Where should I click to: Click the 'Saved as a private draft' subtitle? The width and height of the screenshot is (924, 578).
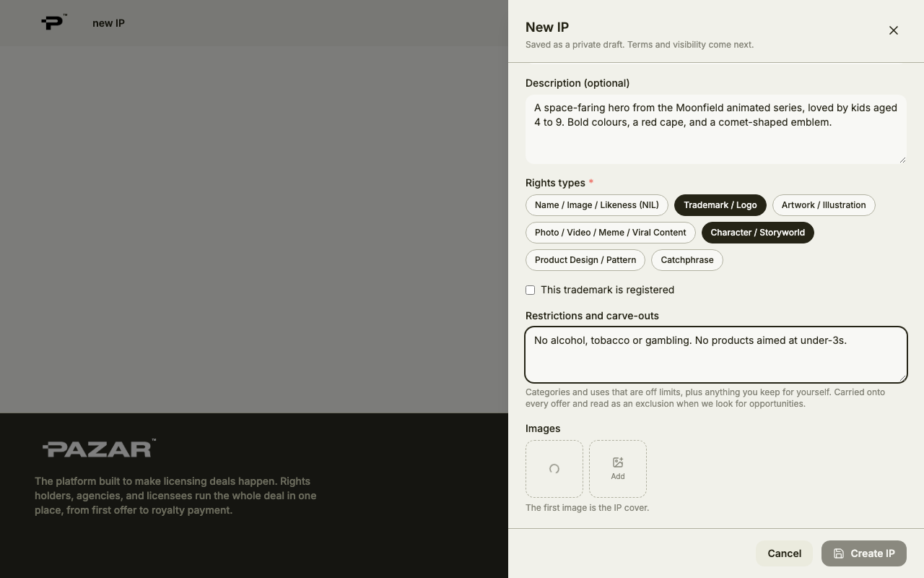click(x=640, y=45)
